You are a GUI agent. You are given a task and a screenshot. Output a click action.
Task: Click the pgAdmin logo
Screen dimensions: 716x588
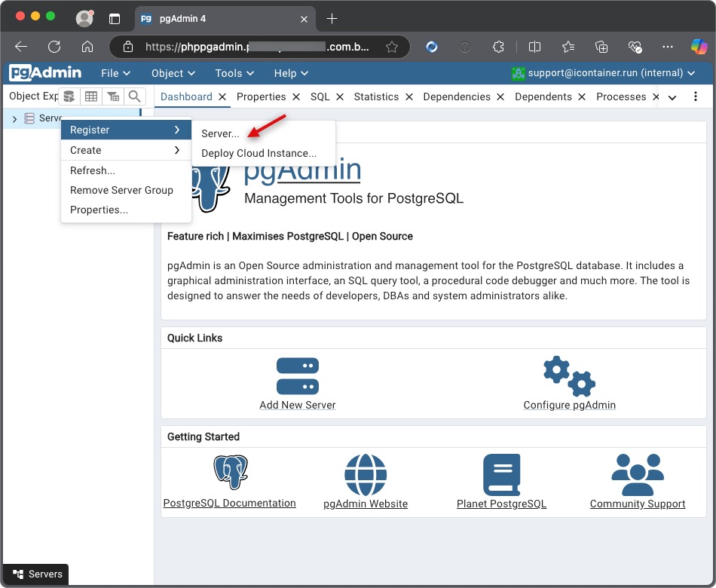click(45, 72)
